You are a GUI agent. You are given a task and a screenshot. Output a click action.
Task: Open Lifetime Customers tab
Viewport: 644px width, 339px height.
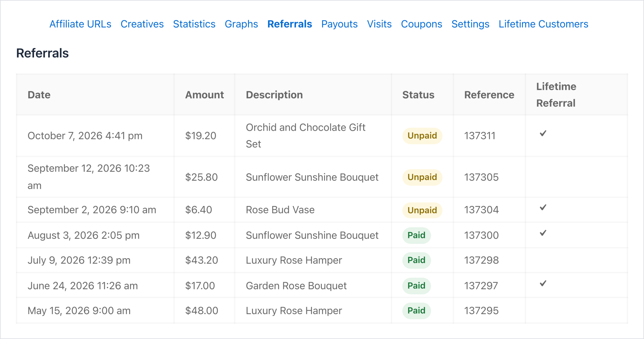pyautogui.click(x=543, y=24)
